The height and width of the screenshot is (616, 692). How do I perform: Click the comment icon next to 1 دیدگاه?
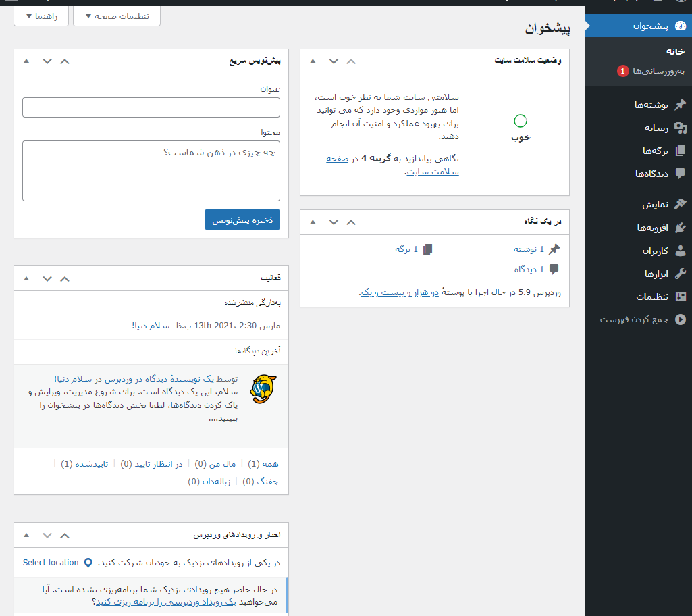tap(554, 269)
